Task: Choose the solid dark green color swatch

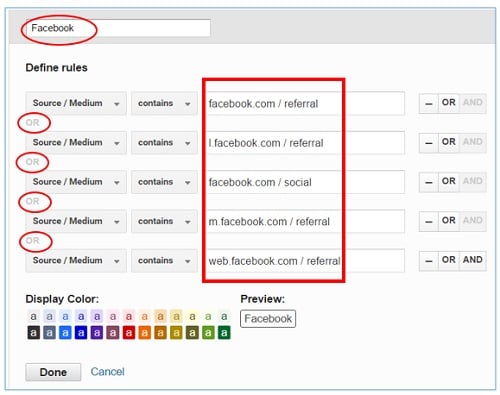Action: [224, 332]
